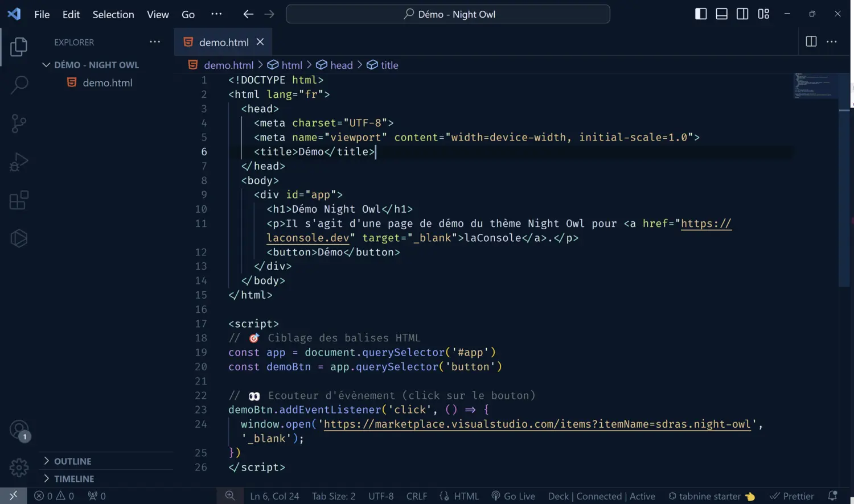The height and width of the screenshot is (504, 854).
Task: Click line number 17 in gutter
Action: 201,324
